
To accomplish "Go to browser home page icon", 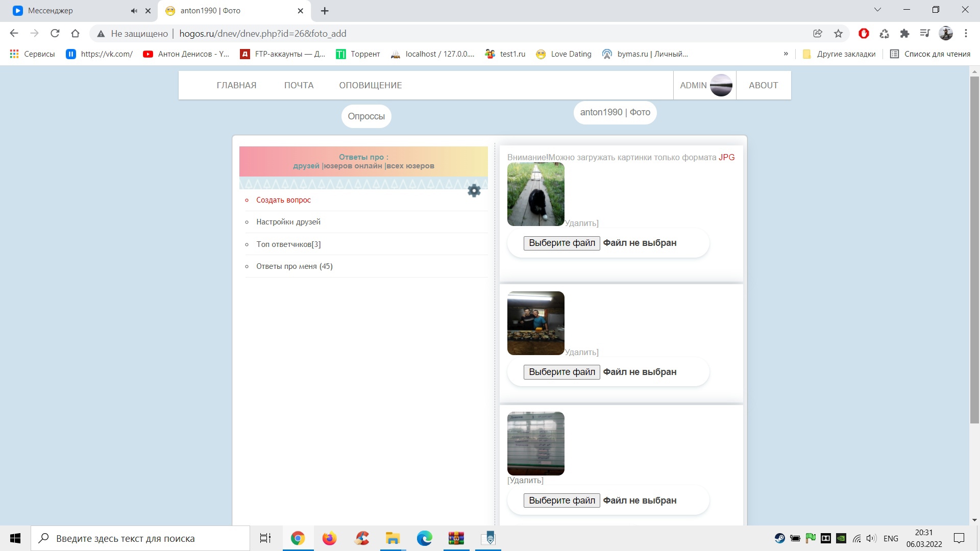I will 76,34.
